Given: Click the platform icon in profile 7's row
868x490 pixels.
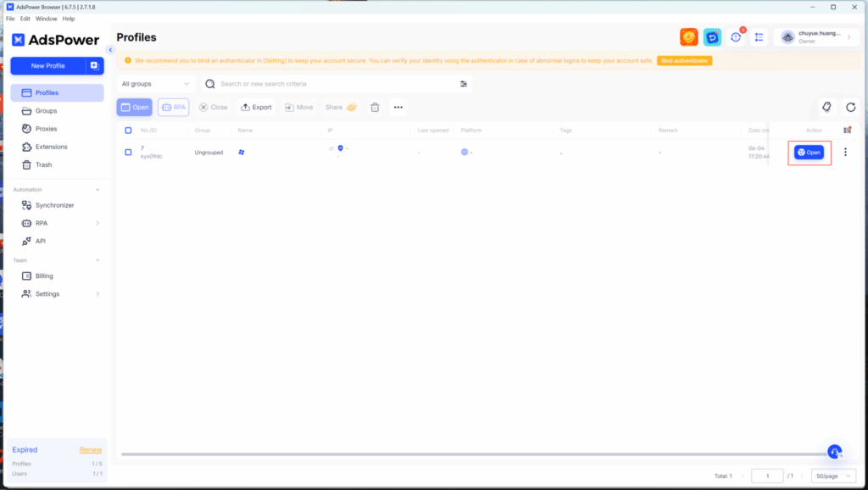Looking at the screenshot, I should point(465,152).
